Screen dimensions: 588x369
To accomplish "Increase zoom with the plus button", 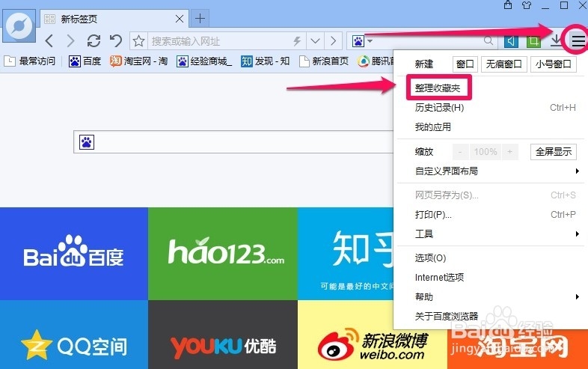I will [x=509, y=152].
